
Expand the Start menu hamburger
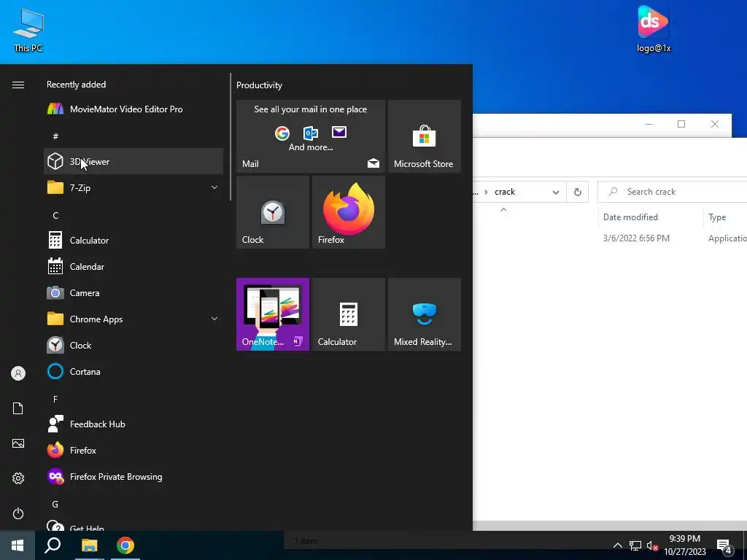(18, 85)
